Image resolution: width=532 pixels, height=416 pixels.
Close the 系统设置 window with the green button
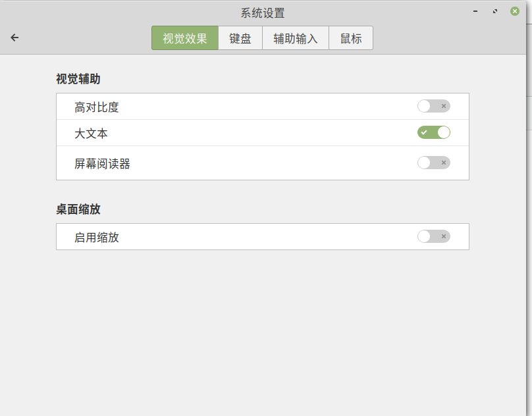tap(515, 11)
